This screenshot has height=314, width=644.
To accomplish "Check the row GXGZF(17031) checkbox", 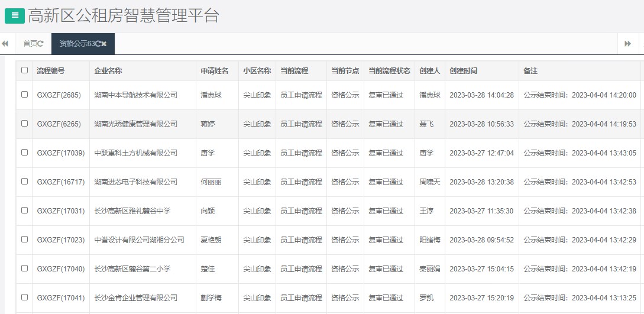I will tap(25, 210).
